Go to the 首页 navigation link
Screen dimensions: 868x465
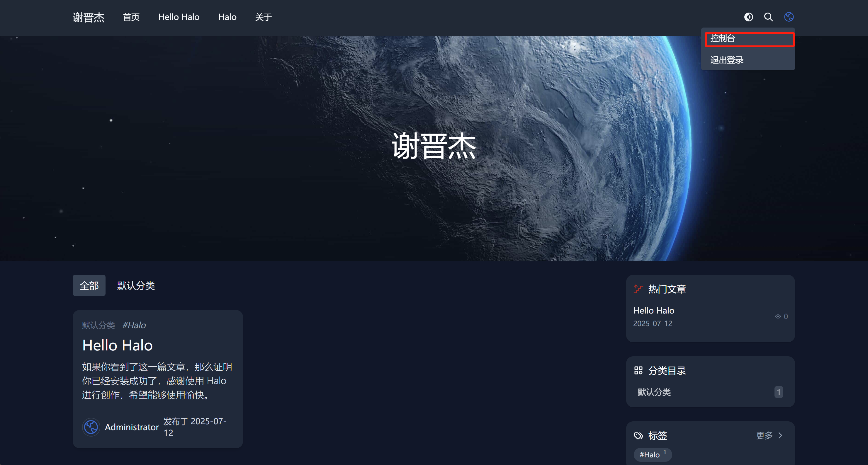pos(131,17)
